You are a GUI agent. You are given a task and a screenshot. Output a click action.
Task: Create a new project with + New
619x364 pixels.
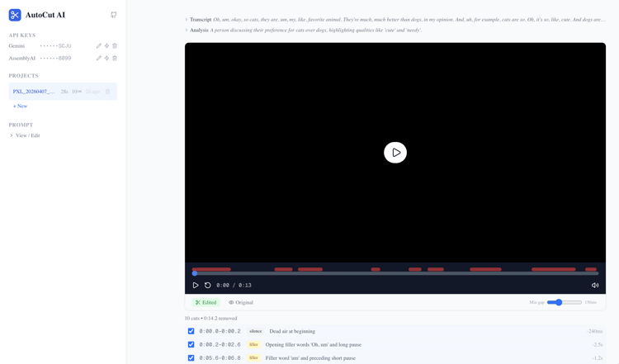tap(21, 106)
